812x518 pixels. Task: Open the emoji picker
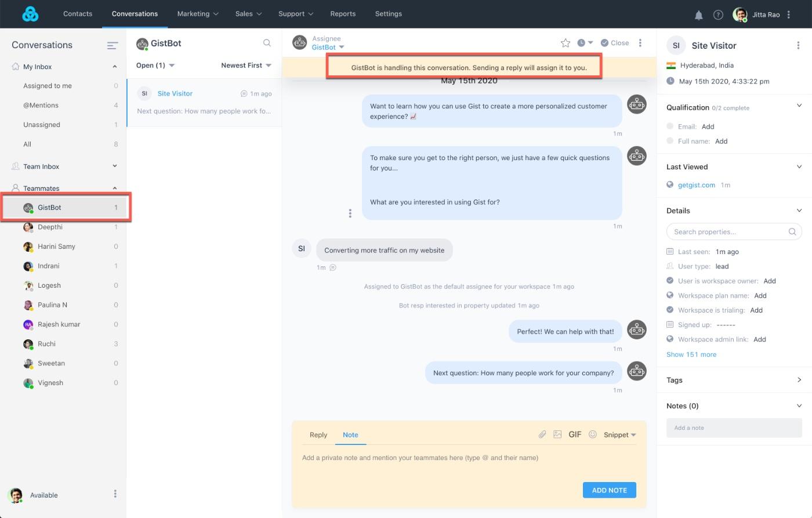coord(593,434)
